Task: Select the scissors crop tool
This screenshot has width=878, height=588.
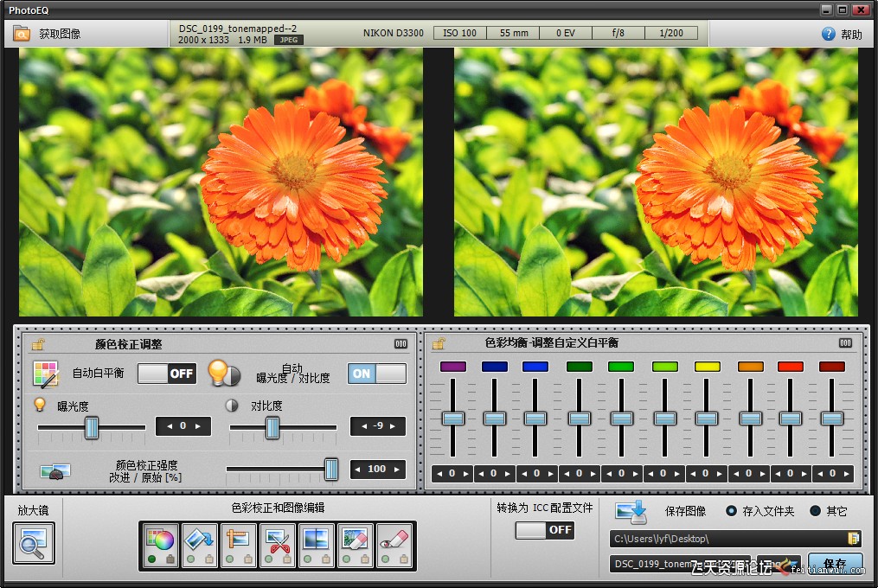Action: click(278, 546)
